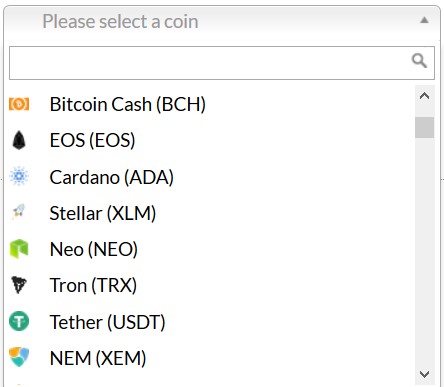Click the blue Cardano logo icon
This screenshot has width=444, height=387.
(x=19, y=176)
